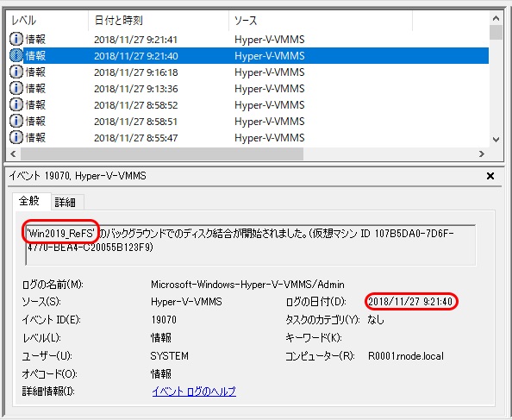Click info icon of selected 9:21:40 row

(16, 55)
